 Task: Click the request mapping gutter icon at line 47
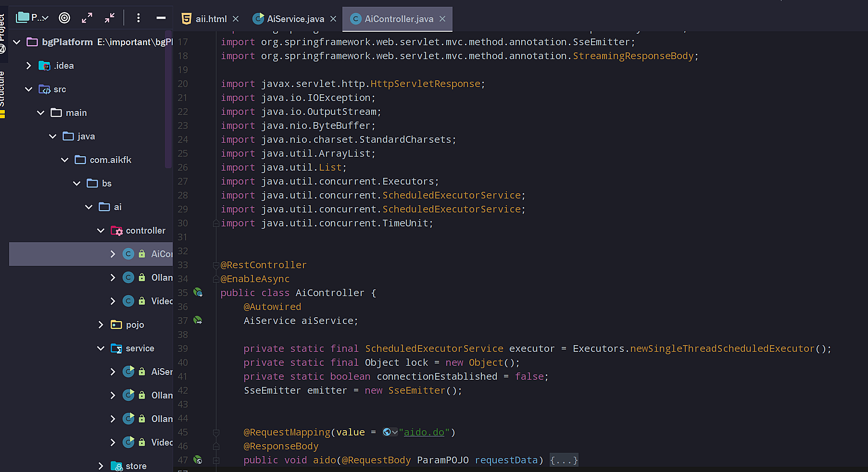tap(198, 460)
